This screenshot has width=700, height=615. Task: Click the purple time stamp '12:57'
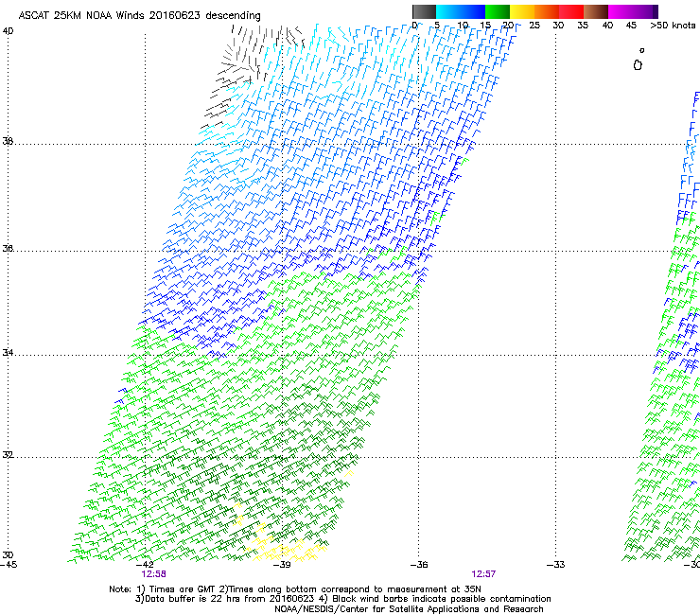[x=483, y=574]
